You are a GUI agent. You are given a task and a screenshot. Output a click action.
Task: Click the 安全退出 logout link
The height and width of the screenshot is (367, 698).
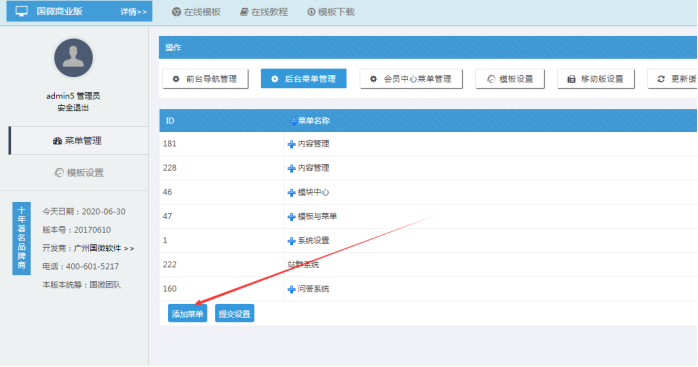[x=73, y=108]
